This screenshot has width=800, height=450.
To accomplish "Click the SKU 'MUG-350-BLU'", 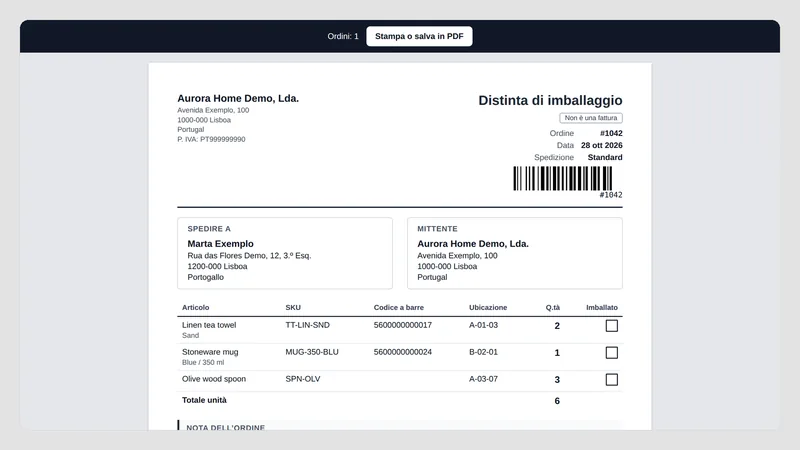I will click(312, 352).
